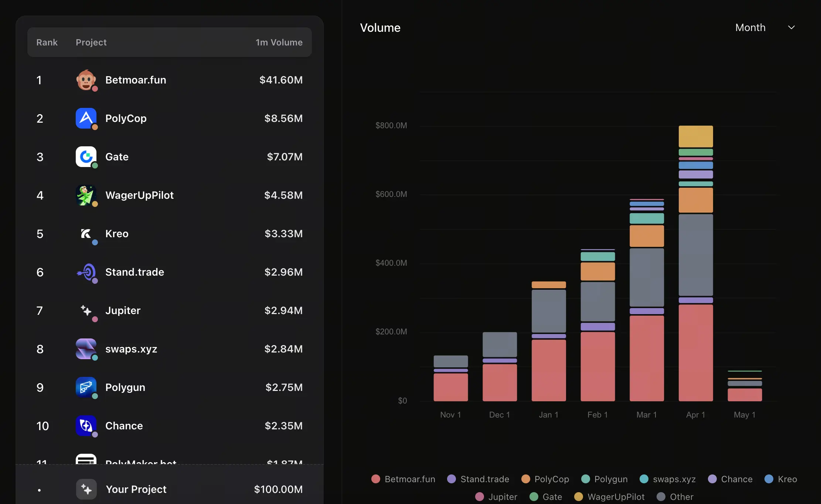The height and width of the screenshot is (504, 821).
Task: Click the Apr 1 axis label
Action: click(696, 415)
